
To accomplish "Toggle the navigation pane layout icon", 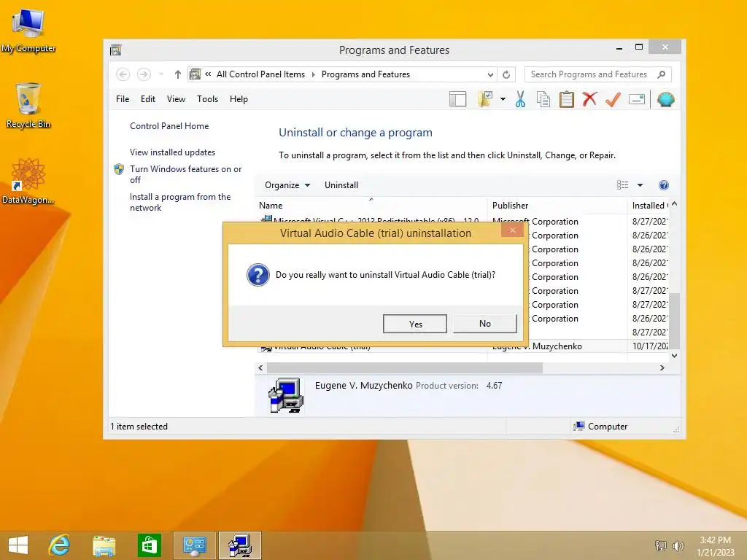I will (457, 99).
